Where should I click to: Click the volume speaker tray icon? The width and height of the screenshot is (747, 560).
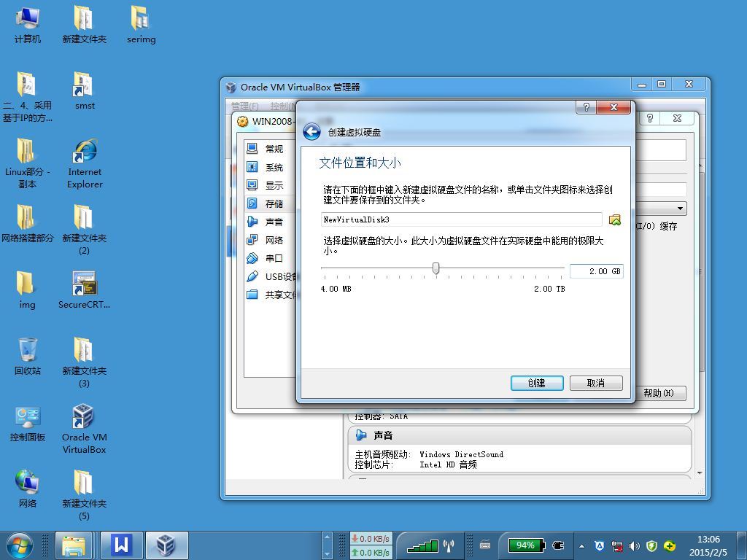point(634,546)
